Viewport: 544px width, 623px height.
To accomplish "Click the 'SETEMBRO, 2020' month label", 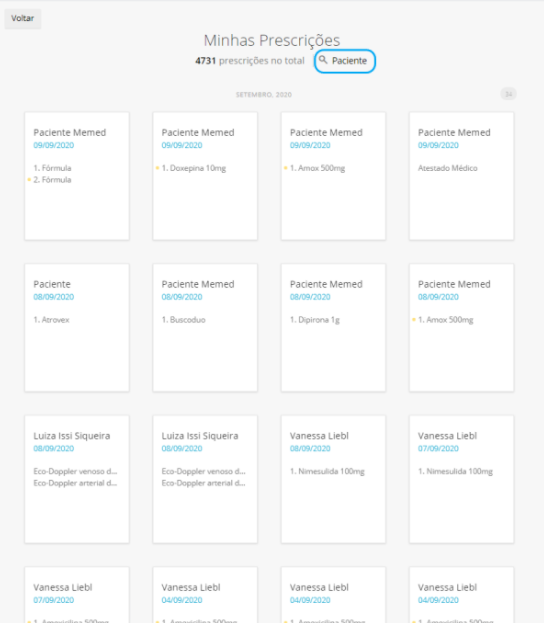I will pyautogui.click(x=264, y=95).
